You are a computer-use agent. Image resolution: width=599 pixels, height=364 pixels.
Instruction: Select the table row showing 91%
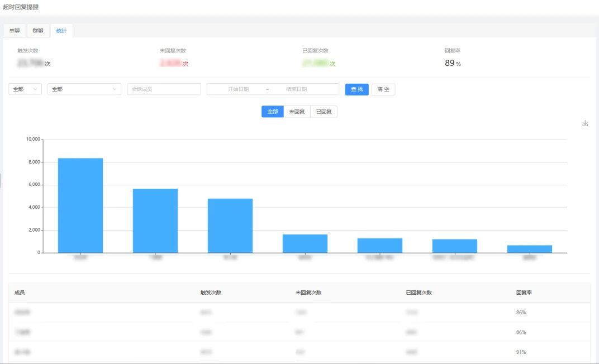tap(299, 352)
